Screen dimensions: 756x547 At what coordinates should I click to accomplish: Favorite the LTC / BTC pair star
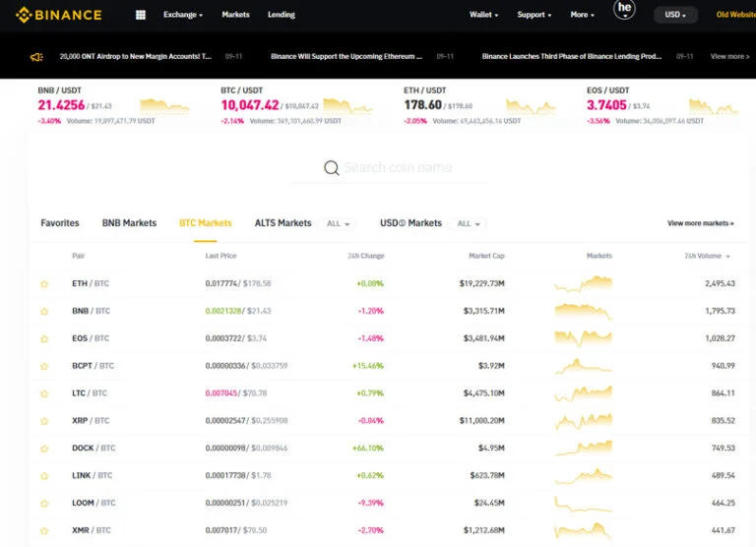[x=44, y=394]
